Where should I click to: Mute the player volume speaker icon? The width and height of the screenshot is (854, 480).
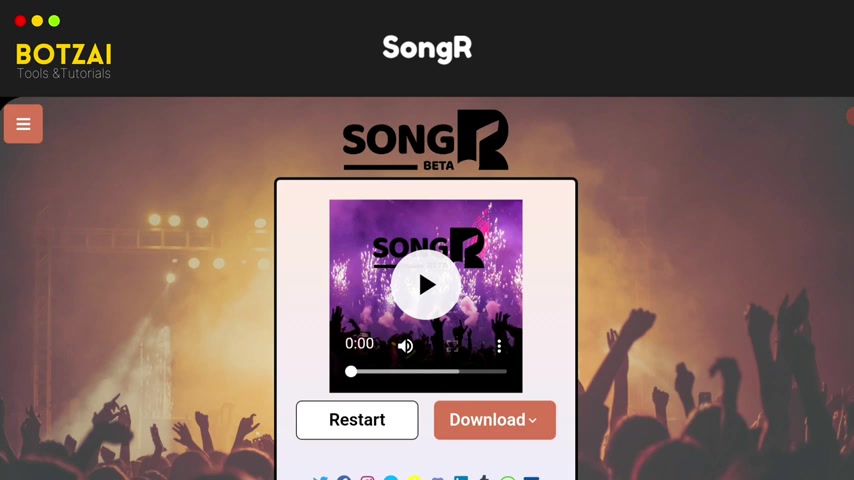(x=405, y=346)
